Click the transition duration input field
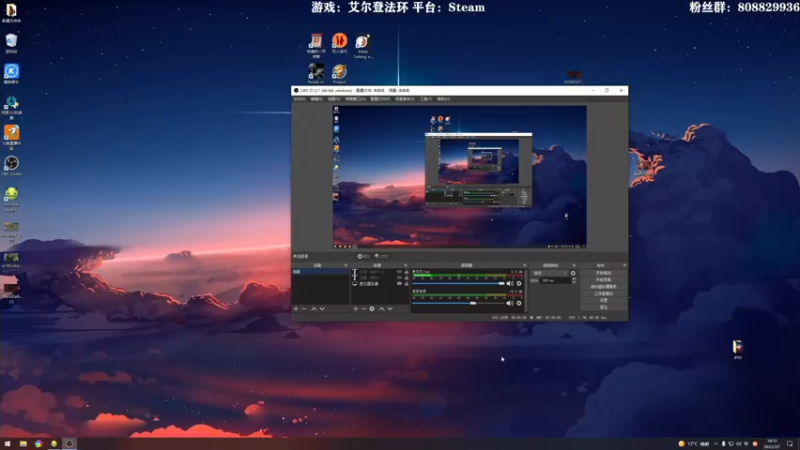 click(x=556, y=281)
